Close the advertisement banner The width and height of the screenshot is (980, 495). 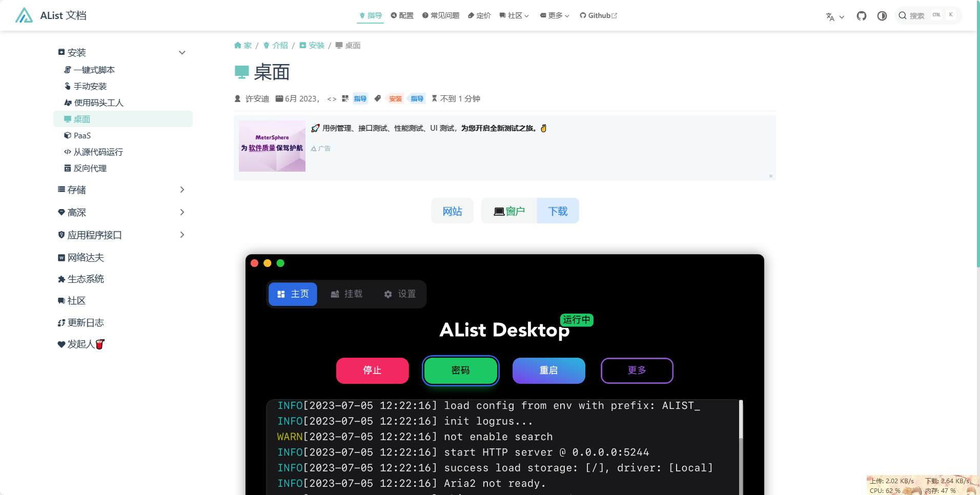[x=770, y=176]
